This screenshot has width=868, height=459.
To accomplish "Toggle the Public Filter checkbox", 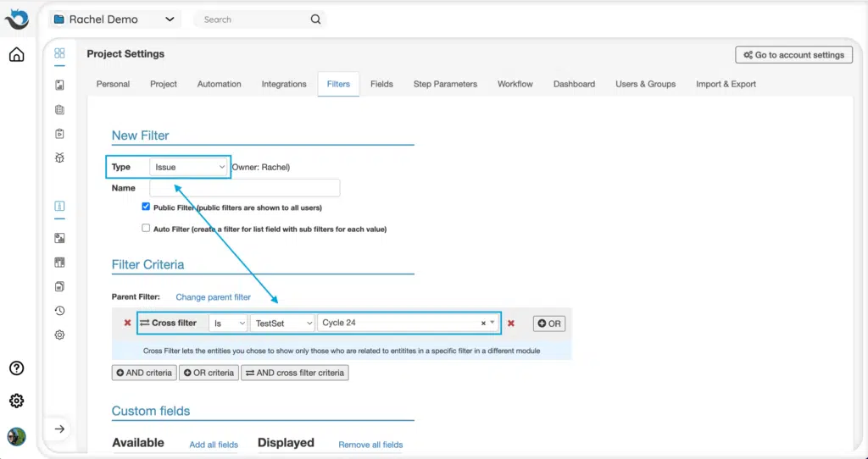I will 147,207.
